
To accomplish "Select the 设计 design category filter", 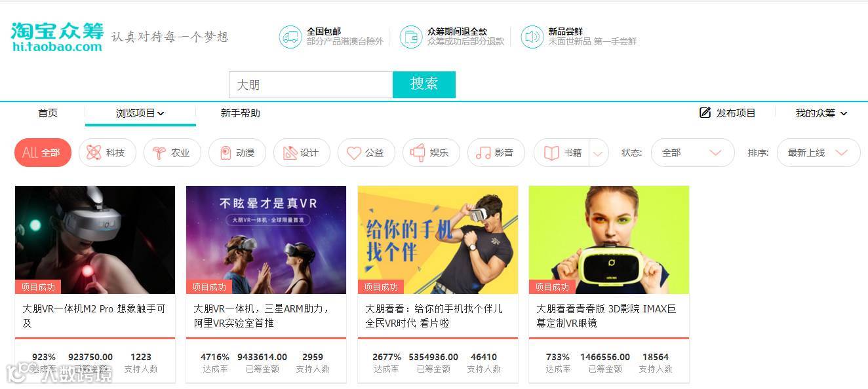I will click(301, 153).
